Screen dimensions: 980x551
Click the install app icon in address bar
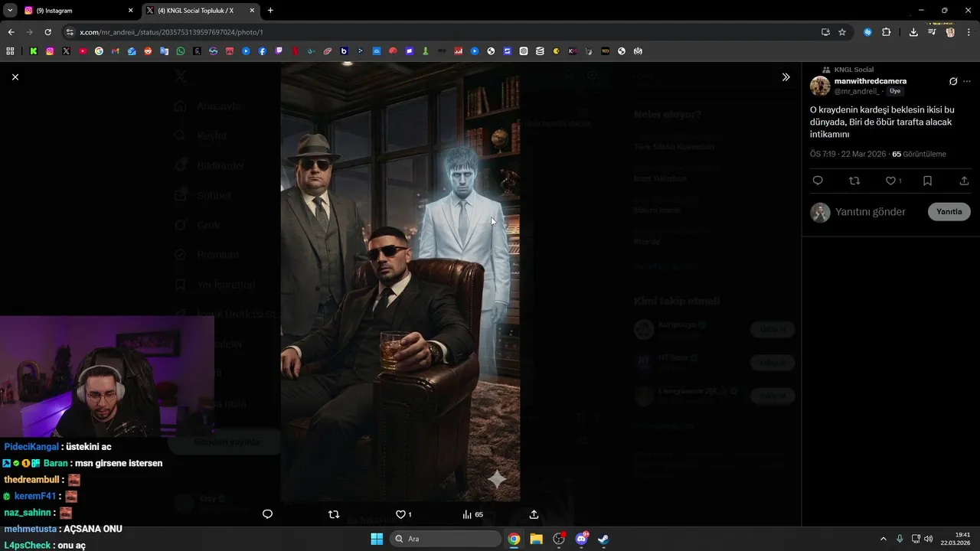(825, 32)
